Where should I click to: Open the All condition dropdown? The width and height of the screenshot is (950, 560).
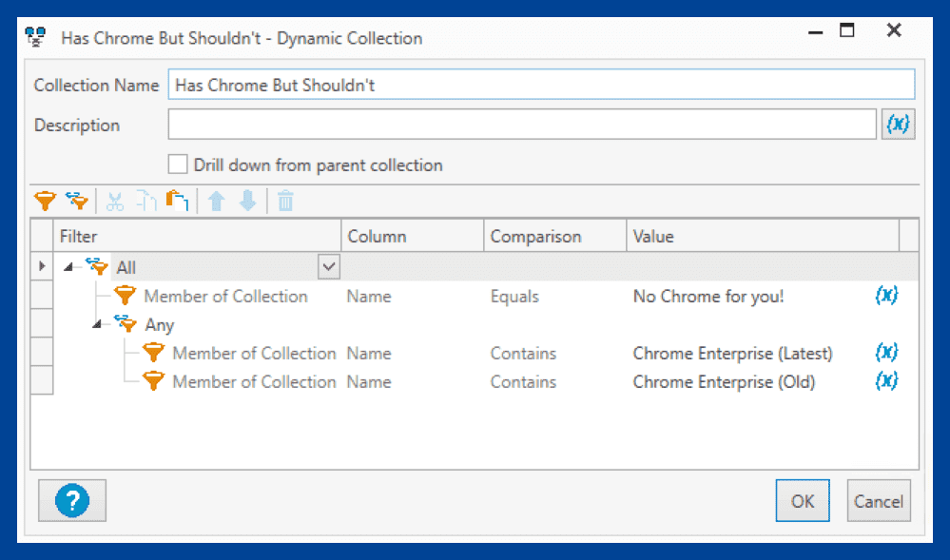pos(328,266)
